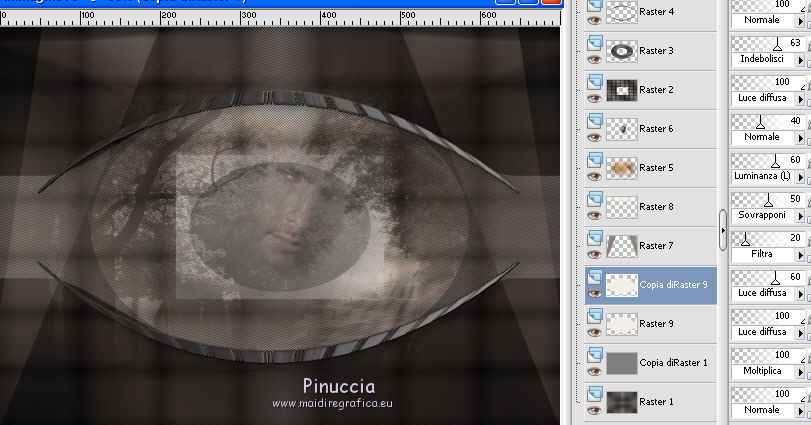Click the layer type icon of Raster 9
Screen dimensions: 811x425
coord(595,315)
